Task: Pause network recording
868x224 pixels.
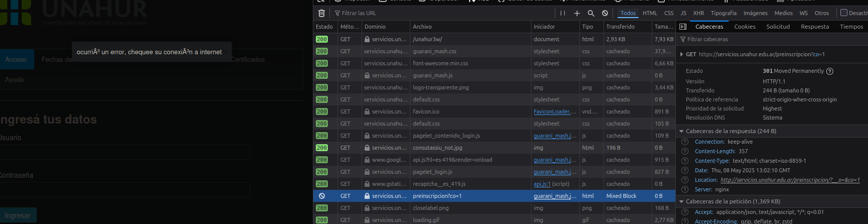Action: (563, 13)
